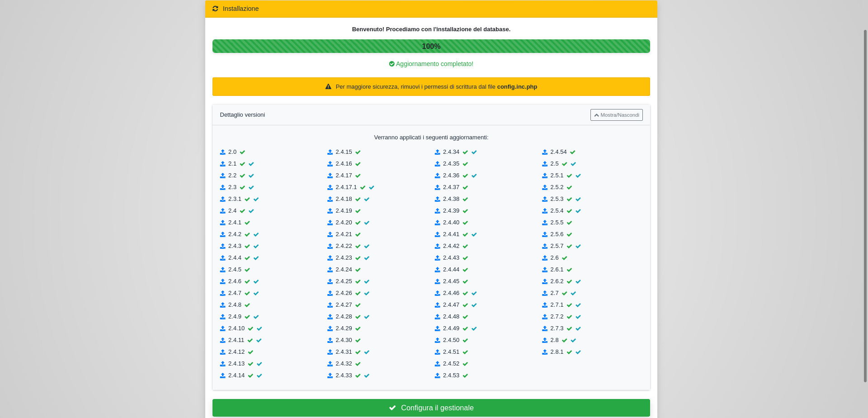Click the upload icon beside version 2.4.33
Image resolution: width=868 pixels, height=418 pixels.
330,375
